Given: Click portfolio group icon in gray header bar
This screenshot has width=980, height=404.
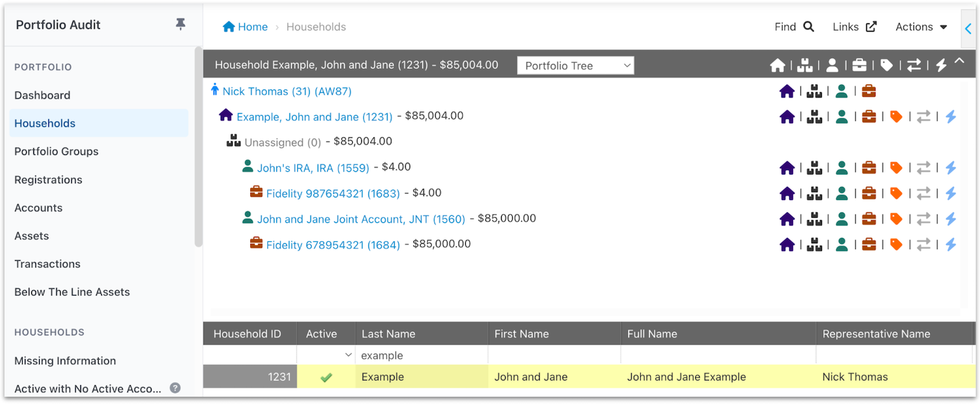Looking at the screenshot, I should (x=805, y=65).
